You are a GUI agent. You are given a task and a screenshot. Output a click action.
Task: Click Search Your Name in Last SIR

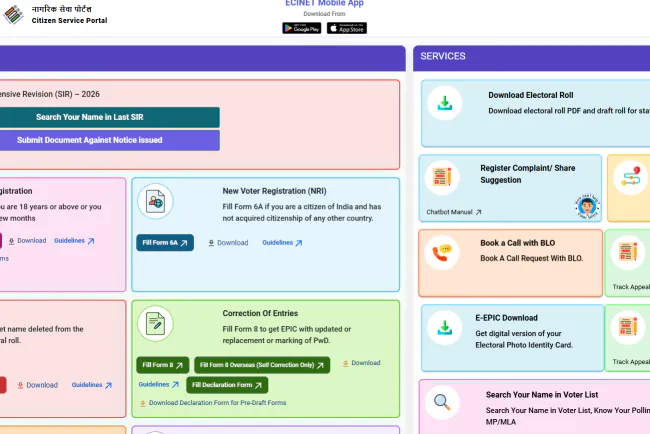click(x=90, y=117)
